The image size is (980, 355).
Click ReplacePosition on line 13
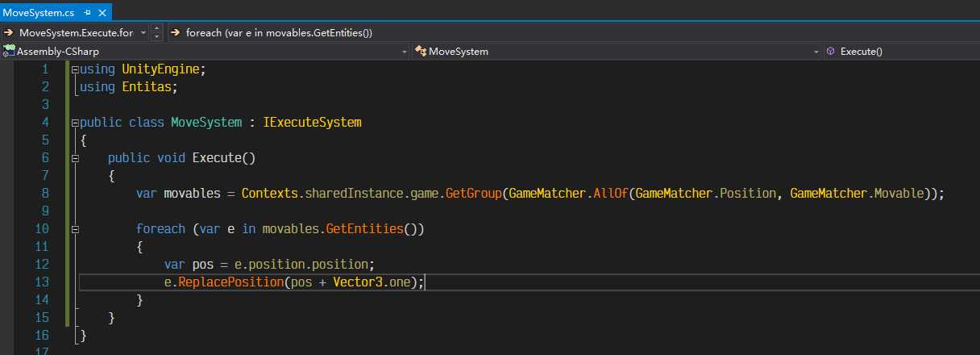[230, 282]
